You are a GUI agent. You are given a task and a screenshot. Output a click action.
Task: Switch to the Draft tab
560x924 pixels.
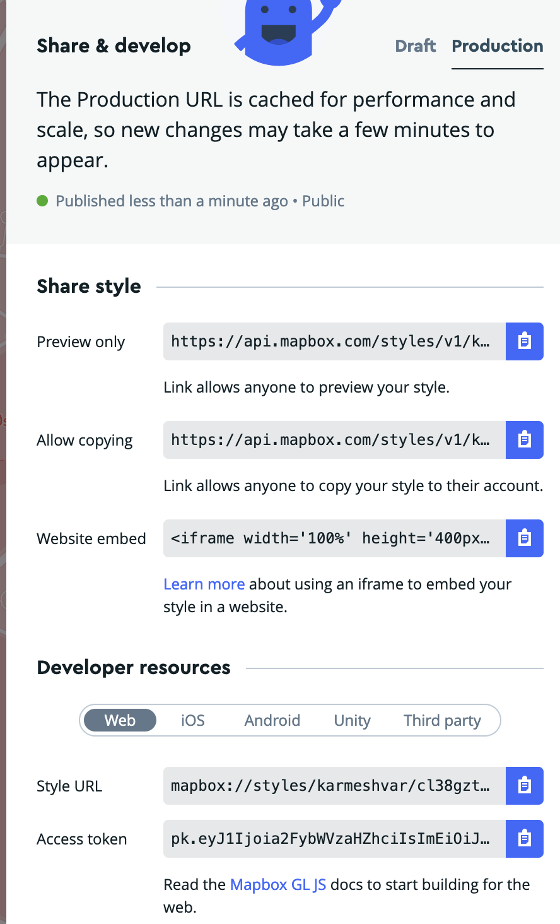tap(416, 46)
